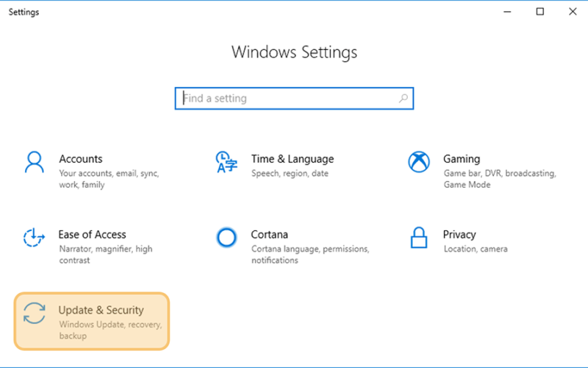Select the Time & Language heading

click(x=293, y=159)
